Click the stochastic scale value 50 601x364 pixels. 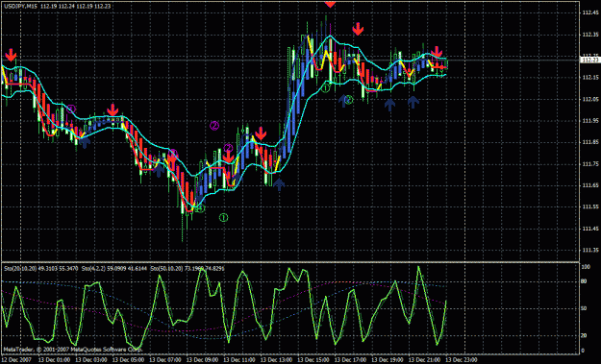click(x=584, y=308)
